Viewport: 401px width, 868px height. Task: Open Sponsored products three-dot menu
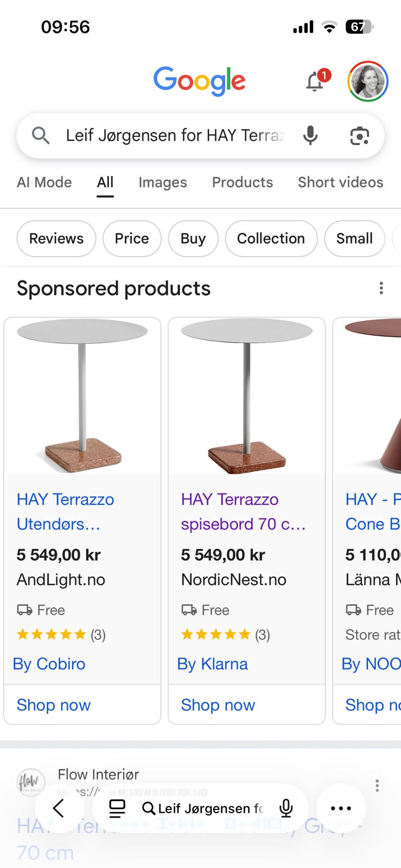381,288
